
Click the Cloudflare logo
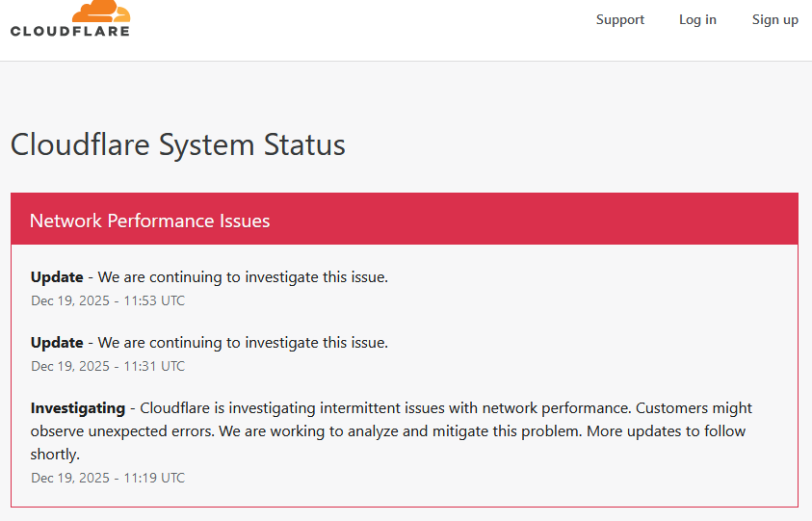pos(70,18)
